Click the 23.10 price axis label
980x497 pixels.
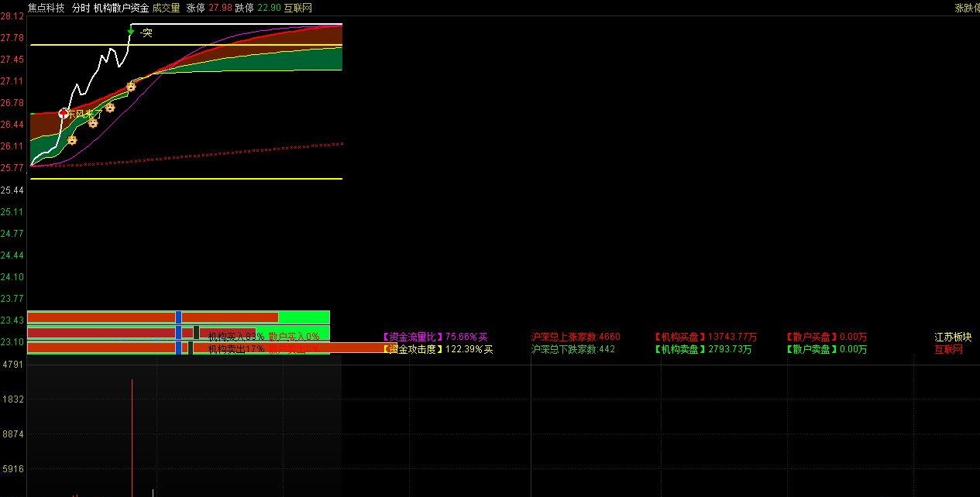12,341
